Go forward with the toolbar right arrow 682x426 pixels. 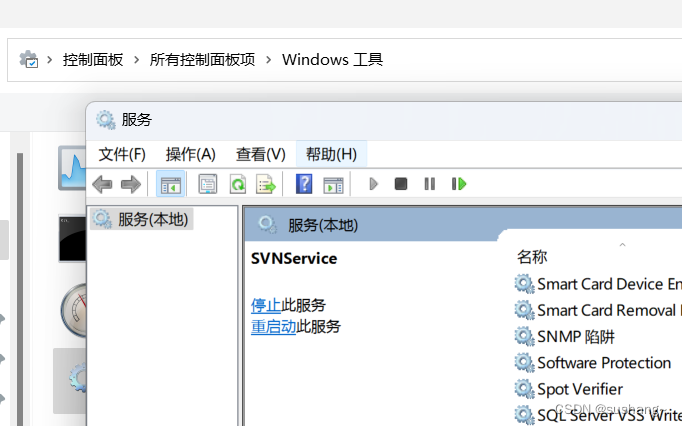click(x=131, y=184)
